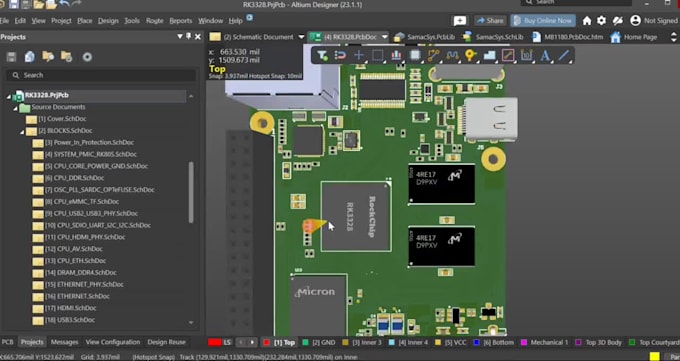Select the Place String text tool

click(x=545, y=56)
